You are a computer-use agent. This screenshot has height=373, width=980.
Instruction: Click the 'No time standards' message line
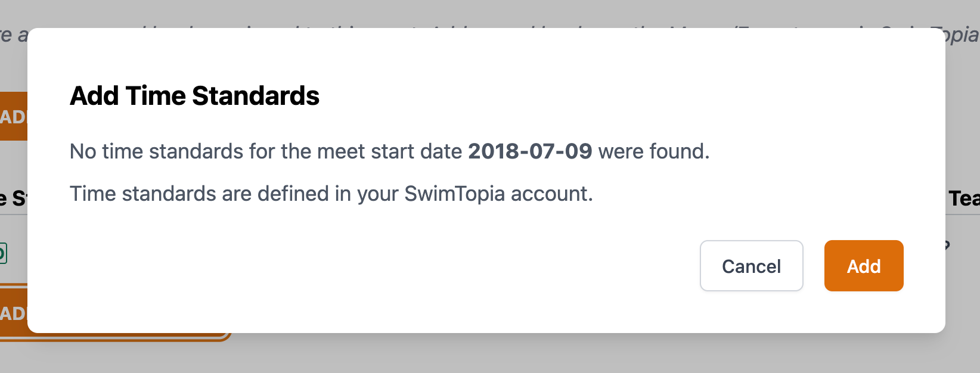[390, 151]
